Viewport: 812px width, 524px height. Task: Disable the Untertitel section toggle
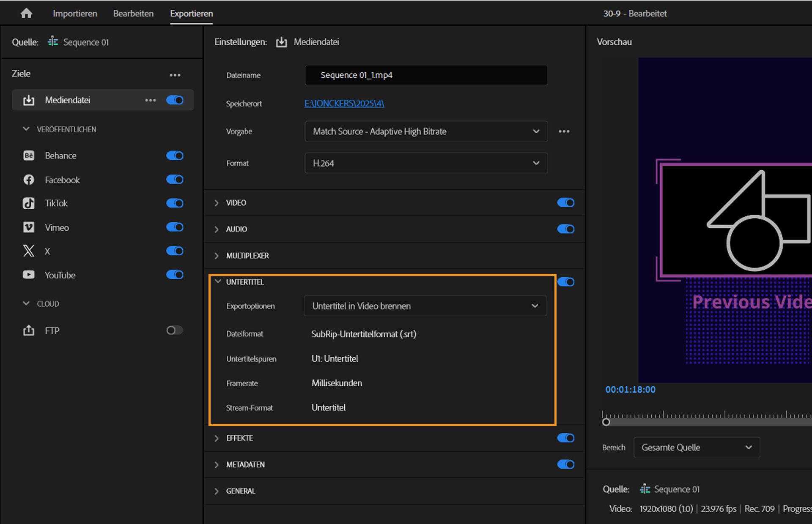(x=566, y=282)
